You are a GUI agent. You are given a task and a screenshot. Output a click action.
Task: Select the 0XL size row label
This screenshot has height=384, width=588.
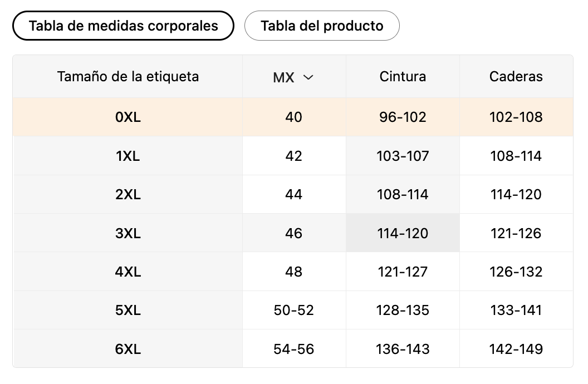(x=128, y=117)
